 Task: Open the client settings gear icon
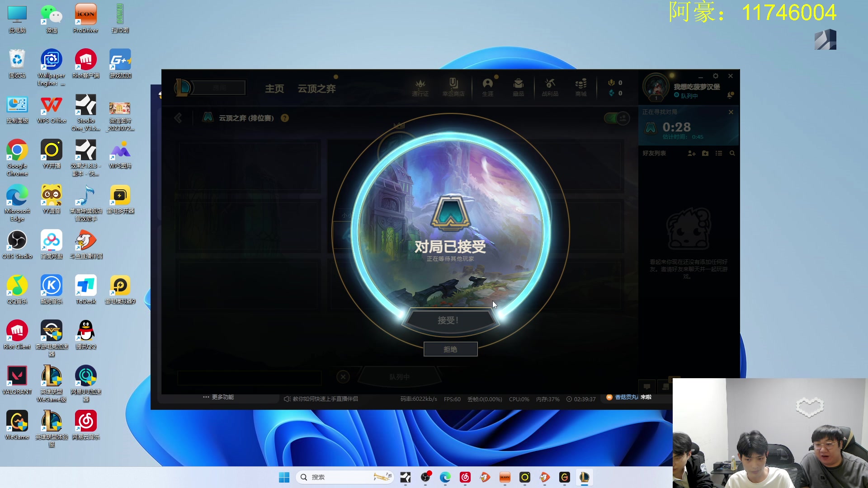point(716,76)
